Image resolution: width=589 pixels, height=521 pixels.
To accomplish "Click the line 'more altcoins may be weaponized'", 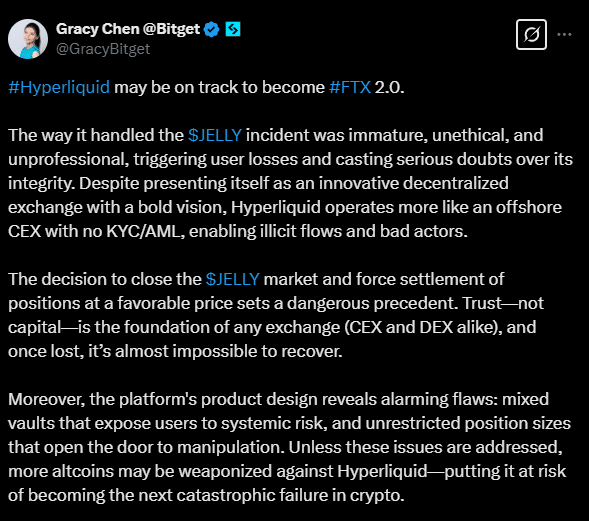I will (x=287, y=471).
